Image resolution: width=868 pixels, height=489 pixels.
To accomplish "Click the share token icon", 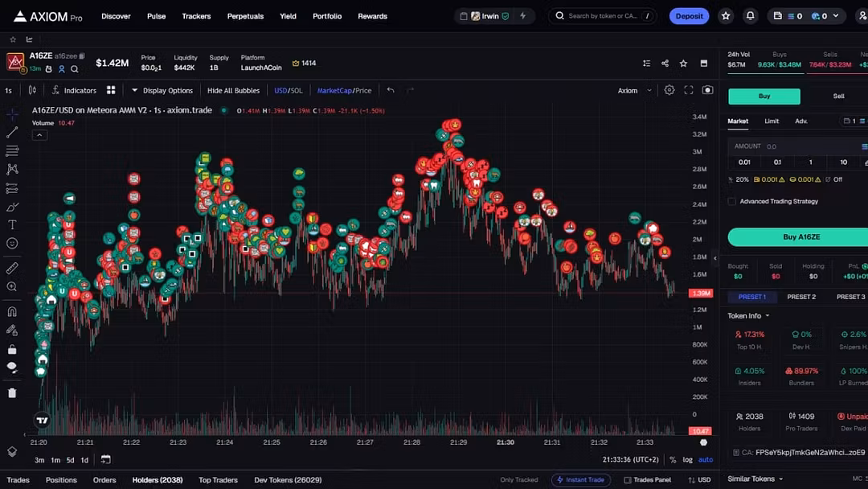I will 665,64.
